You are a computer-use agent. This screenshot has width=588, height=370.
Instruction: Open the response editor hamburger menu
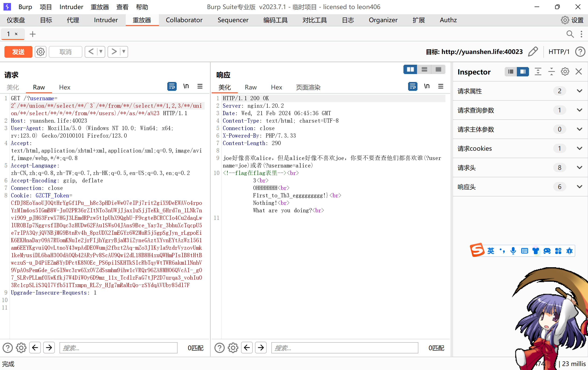click(441, 86)
